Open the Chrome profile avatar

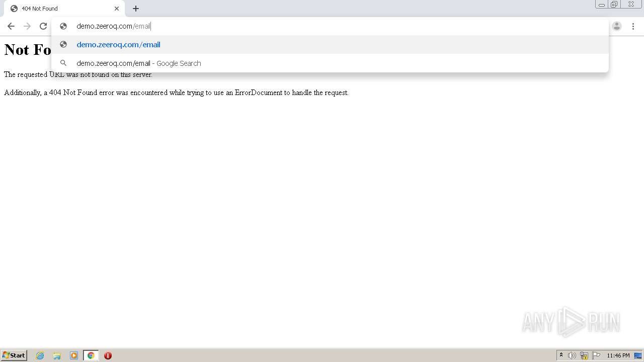tap(617, 26)
